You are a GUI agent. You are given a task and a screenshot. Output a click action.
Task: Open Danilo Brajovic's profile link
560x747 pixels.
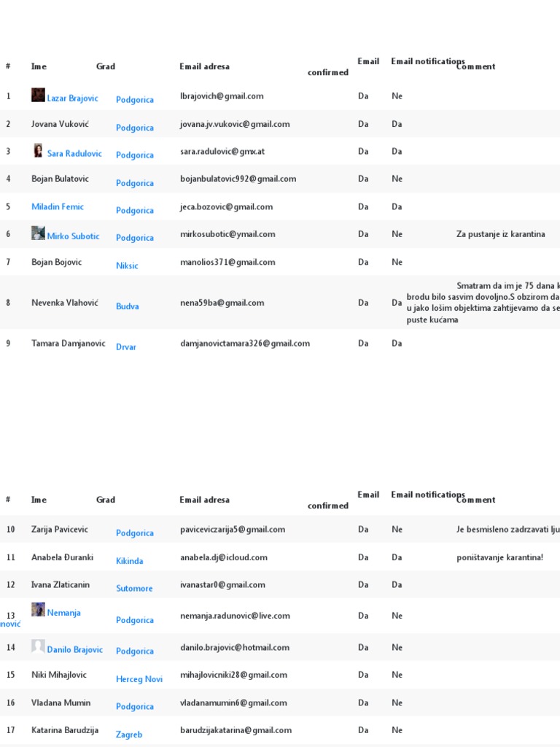coord(74,649)
